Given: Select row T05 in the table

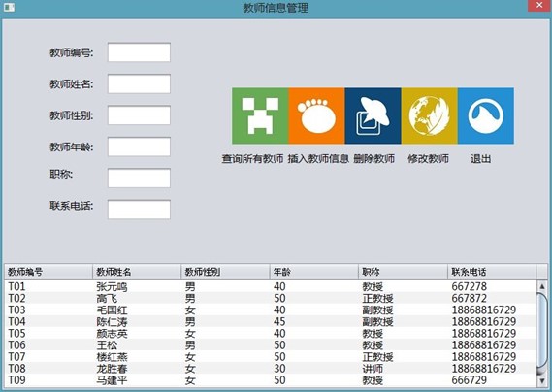Looking at the screenshot, I should (271, 333).
